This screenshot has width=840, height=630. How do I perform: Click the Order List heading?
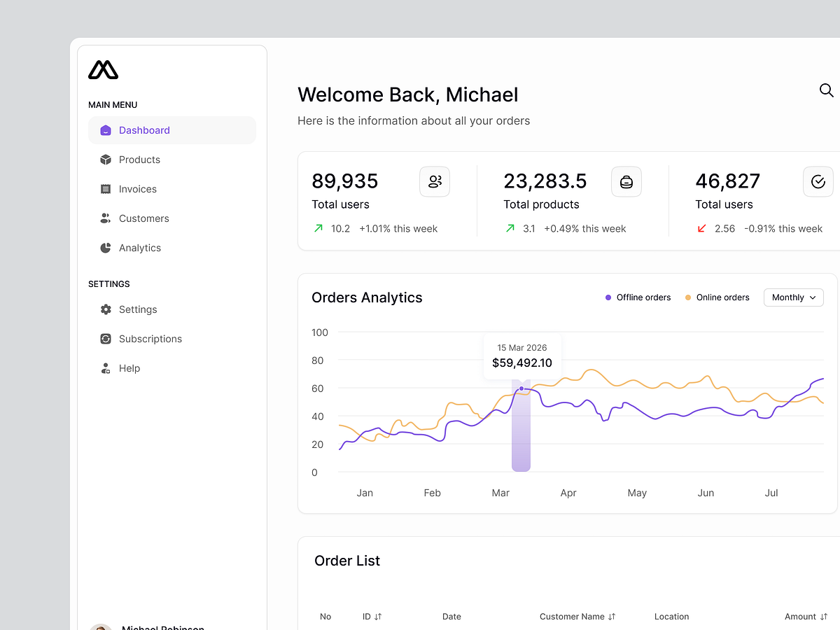coord(347,561)
